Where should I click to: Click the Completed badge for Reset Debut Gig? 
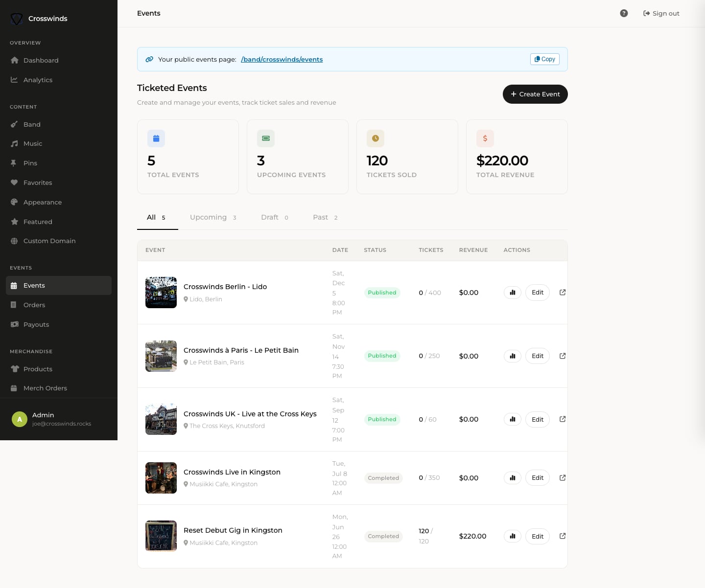tap(383, 536)
